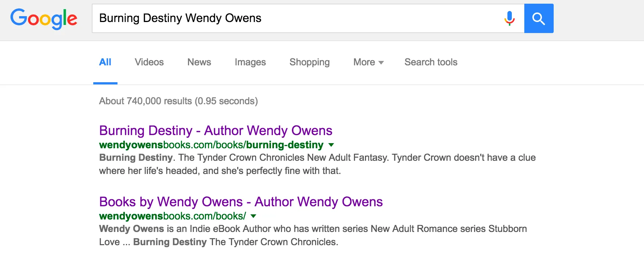Screen dimensions: 644x265
Task: Click the results count text
Action: (178, 101)
